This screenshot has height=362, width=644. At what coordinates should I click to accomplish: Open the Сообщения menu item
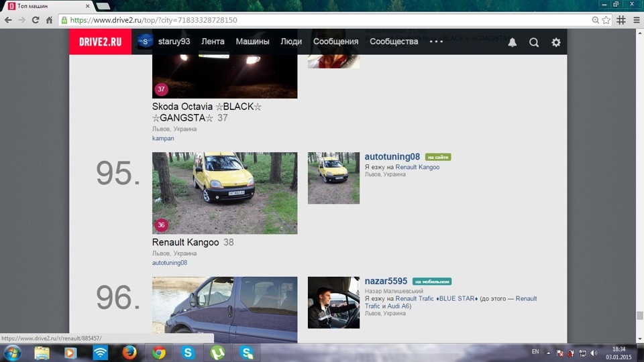[x=335, y=42]
